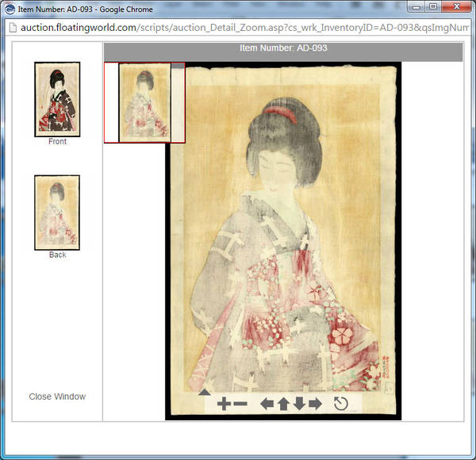Pan image up with up arrow
476x460 pixels.
pos(283,404)
